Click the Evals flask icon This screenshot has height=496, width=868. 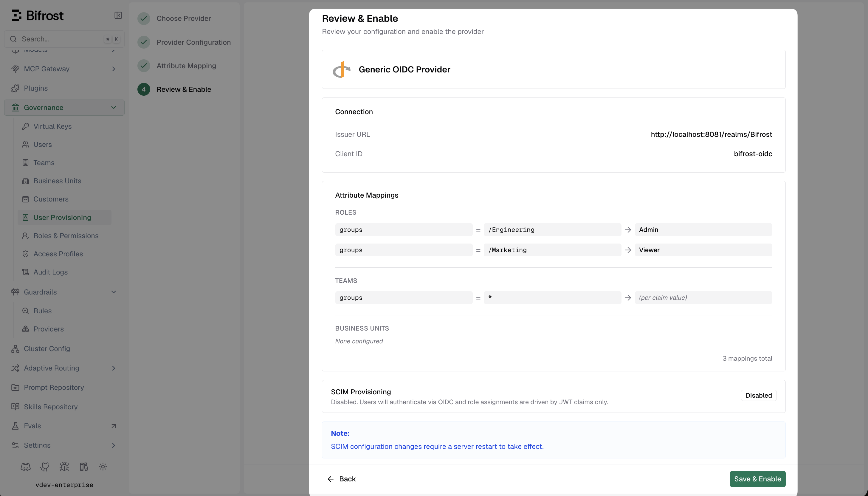coord(15,426)
